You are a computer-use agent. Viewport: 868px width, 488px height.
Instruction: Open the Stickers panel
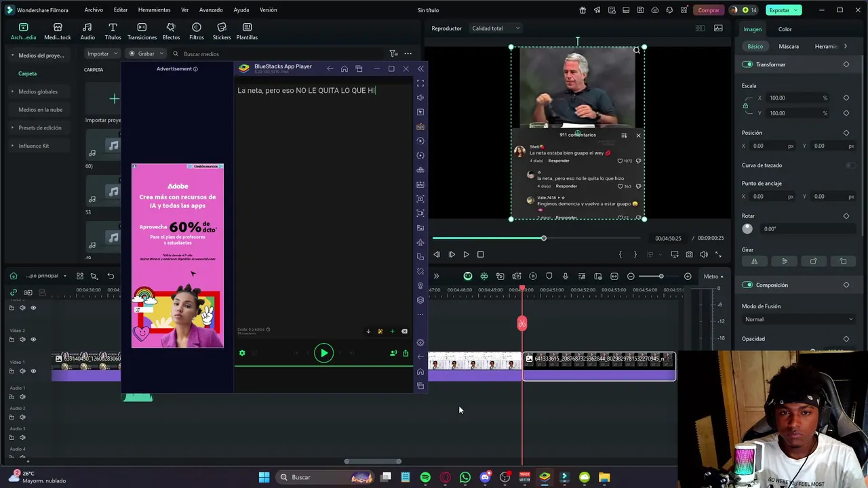pos(222,31)
